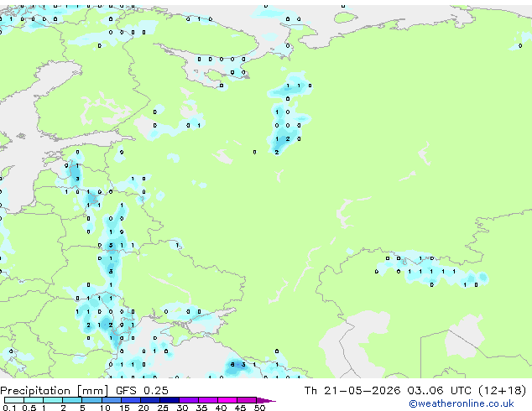
Task: Click the '50' legend scale label
Action: pos(259,408)
